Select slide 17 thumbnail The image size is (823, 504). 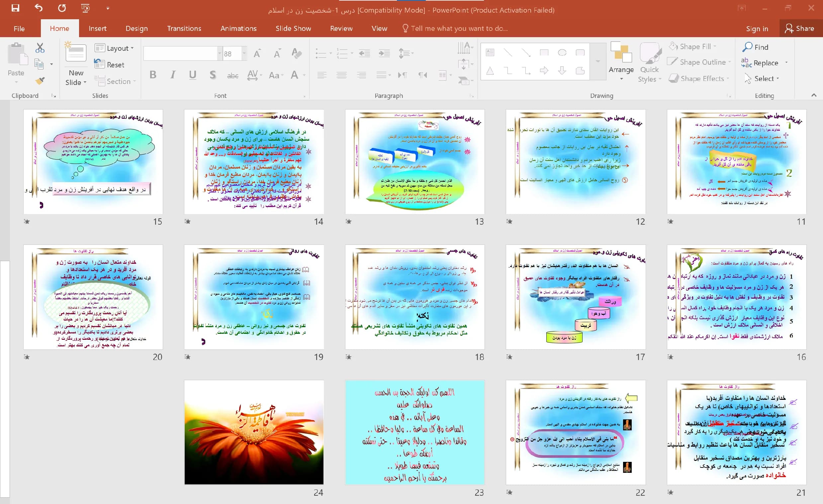(x=576, y=297)
